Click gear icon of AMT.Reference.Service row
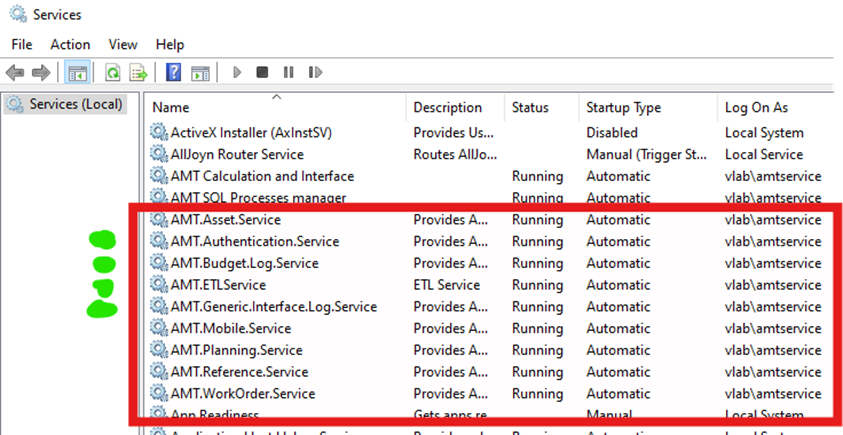The height and width of the screenshot is (435, 843). (x=159, y=372)
